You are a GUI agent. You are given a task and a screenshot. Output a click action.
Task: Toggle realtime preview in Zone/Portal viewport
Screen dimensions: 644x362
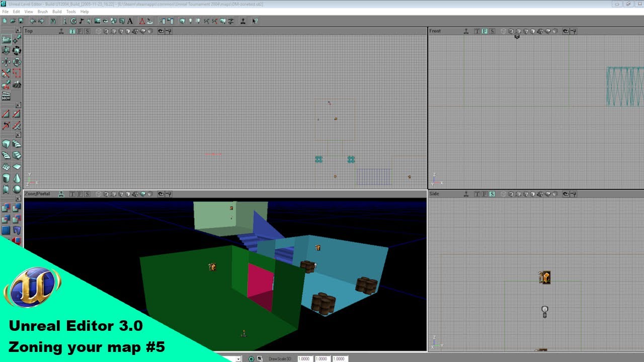61,194
